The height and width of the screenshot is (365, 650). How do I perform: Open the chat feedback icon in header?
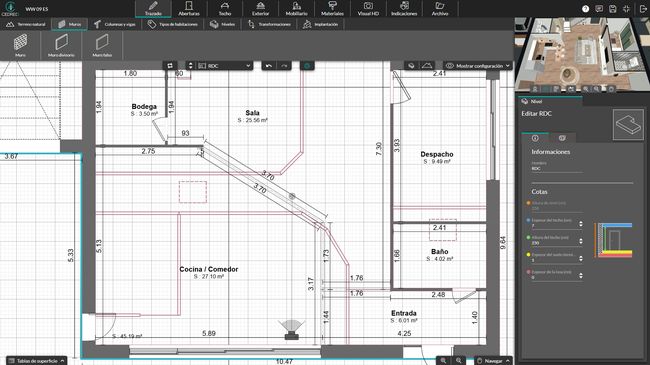pyautogui.click(x=599, y=9)
